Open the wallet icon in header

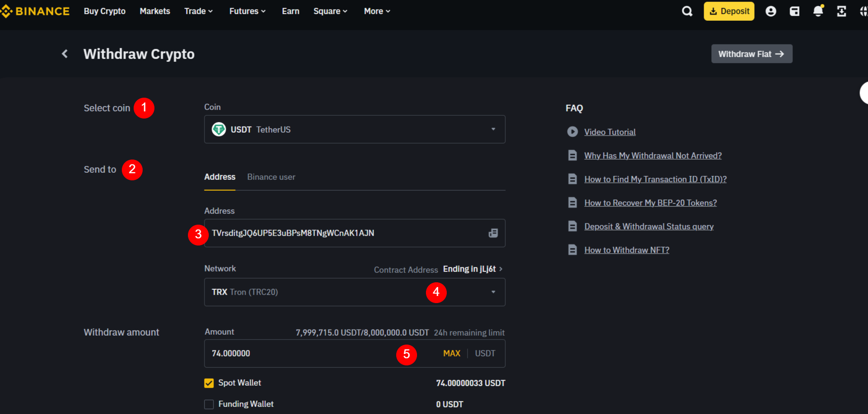(x=795, y=11)
